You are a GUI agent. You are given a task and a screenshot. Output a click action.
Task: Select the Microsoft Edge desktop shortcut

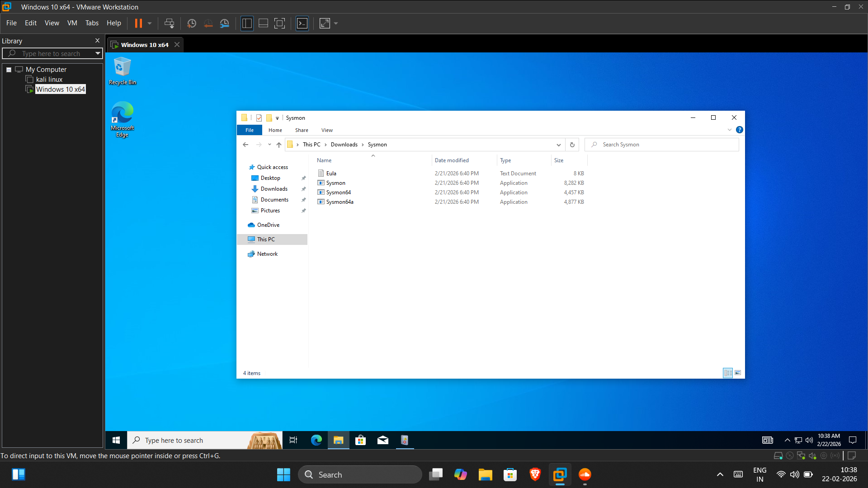point(122,119)
